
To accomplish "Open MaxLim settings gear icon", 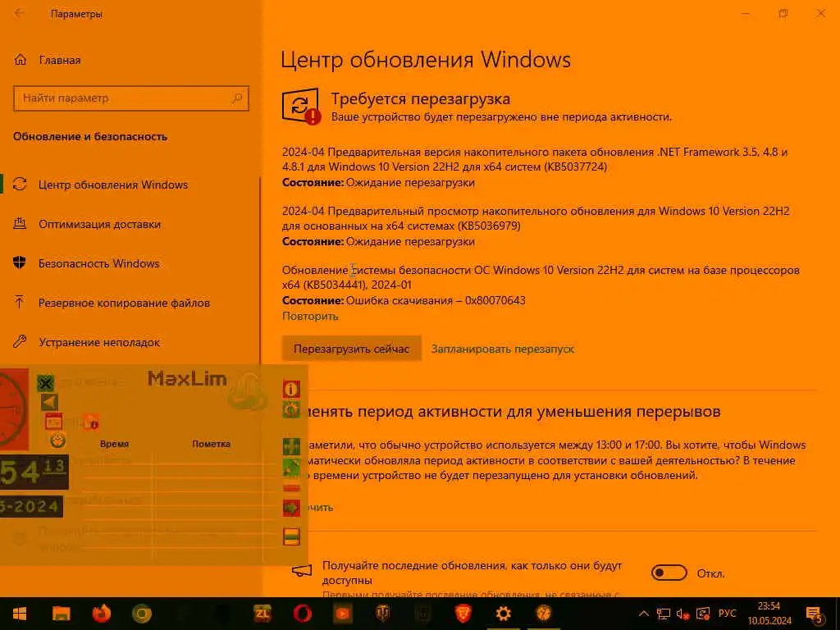I will pos(291,410).
